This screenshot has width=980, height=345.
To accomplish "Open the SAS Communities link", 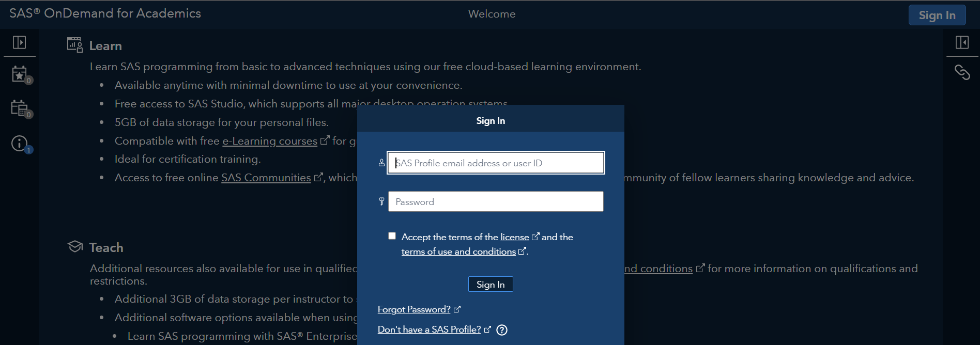I will [x=266, y=178].
